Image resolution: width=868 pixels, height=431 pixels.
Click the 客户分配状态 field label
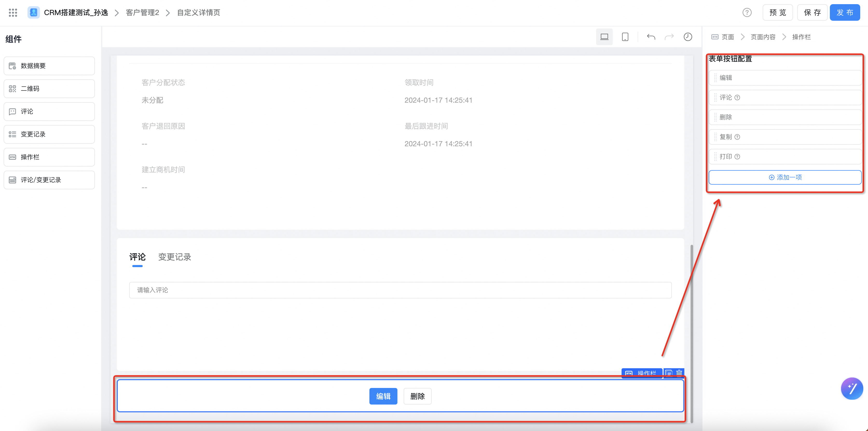point(163,82)
